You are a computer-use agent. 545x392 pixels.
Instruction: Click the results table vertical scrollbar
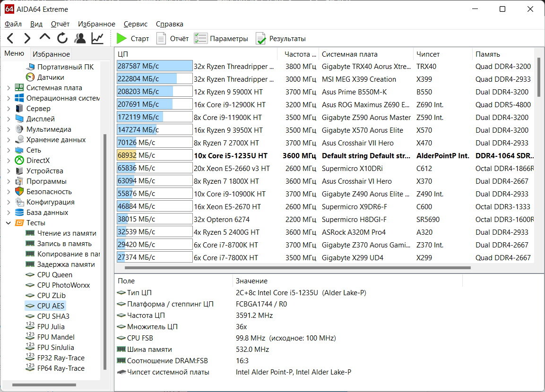(539, 77)
